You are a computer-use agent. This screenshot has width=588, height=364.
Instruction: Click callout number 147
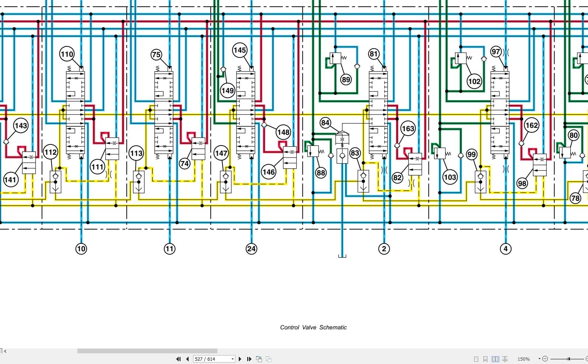point(221,153)
